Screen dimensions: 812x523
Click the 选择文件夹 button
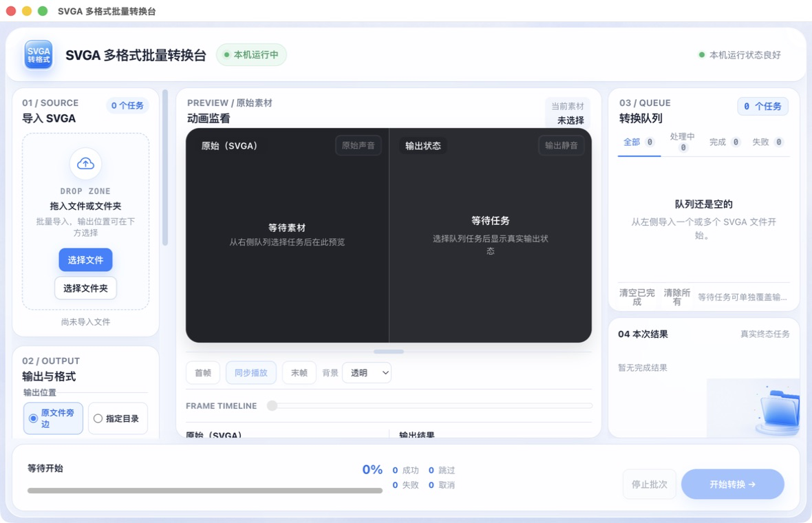[x=85, y=288]
